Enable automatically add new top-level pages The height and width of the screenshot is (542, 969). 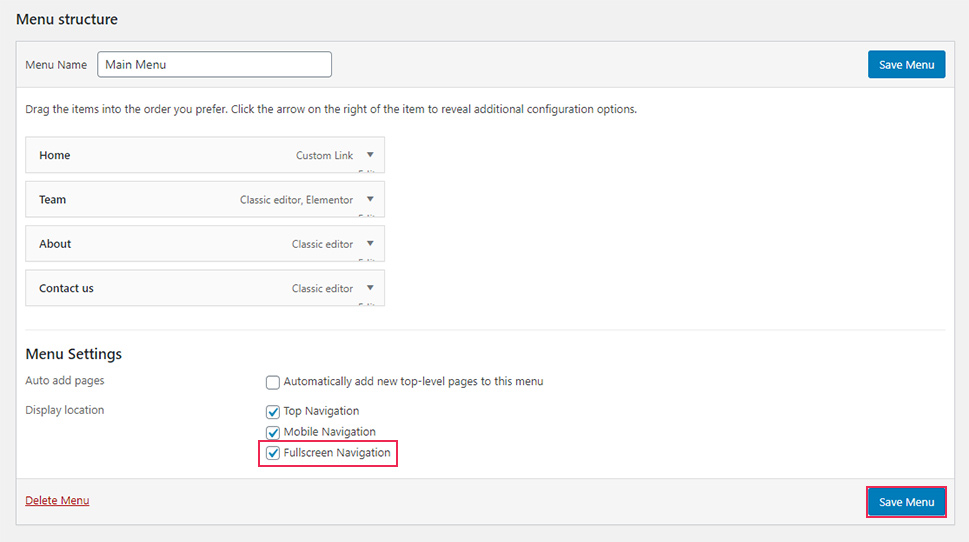point(273,382)
